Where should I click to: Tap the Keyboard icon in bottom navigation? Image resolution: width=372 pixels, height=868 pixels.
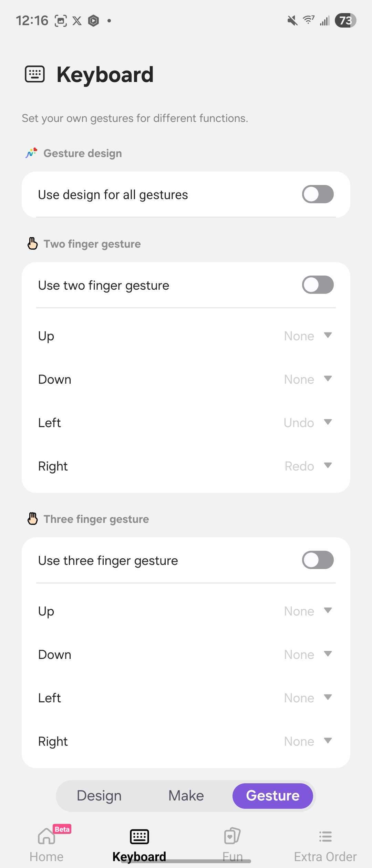pyautogui.click(x=139, y=836)
